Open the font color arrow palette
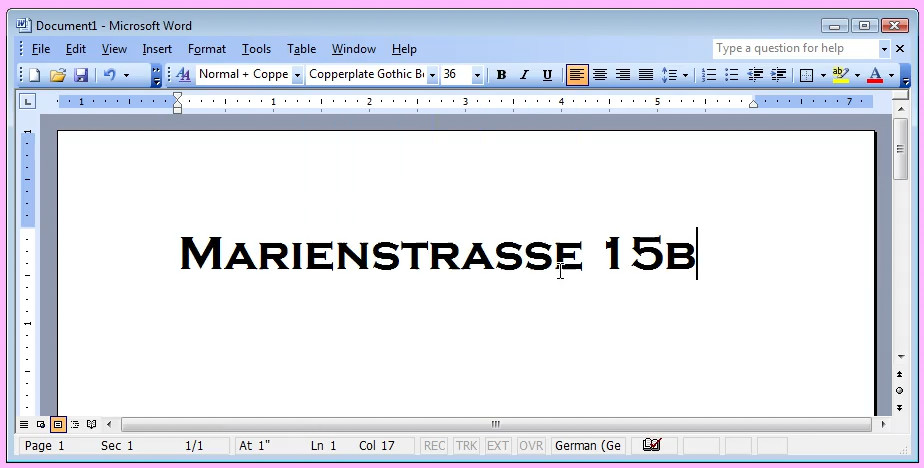Viewport: 924px width, 468px height. click(891, 75)
